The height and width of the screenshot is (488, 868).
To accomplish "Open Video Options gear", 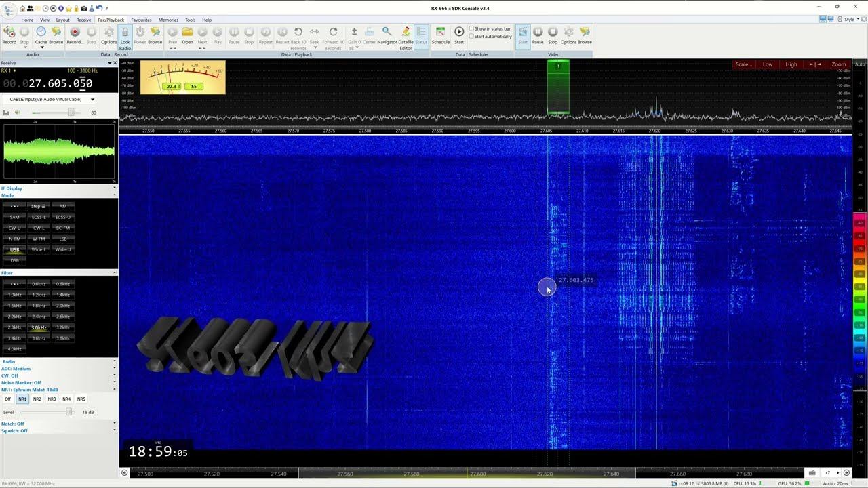I will (x=568, y=35).
